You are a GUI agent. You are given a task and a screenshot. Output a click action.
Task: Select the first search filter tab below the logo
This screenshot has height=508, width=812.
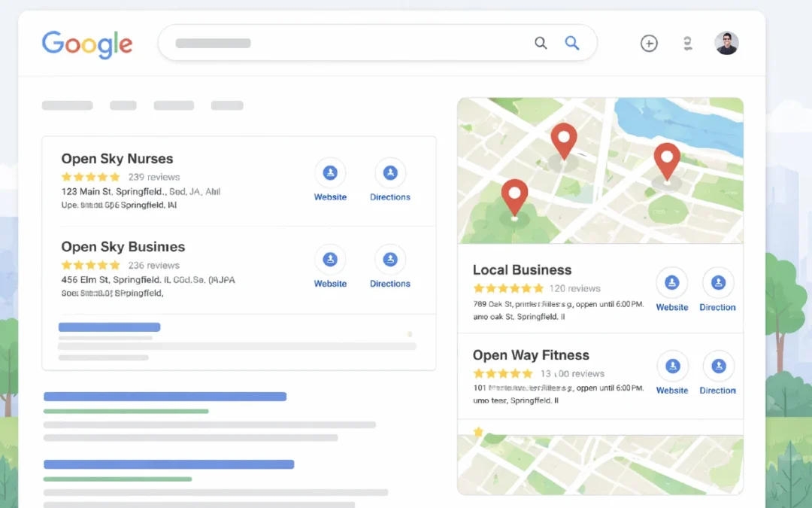coord(67,105)
